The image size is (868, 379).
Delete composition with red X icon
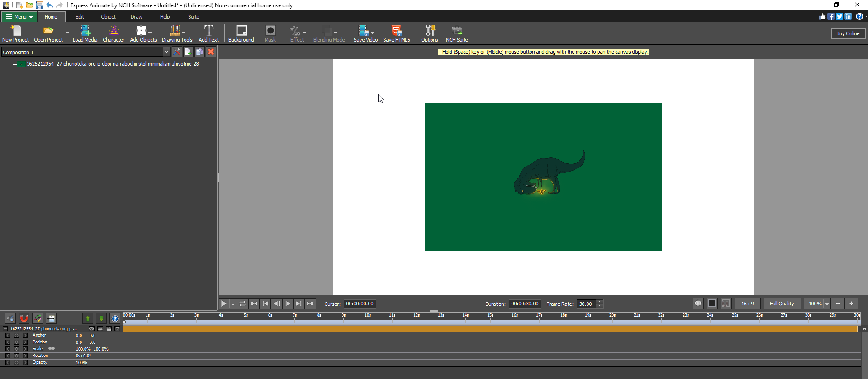(211, 52)
